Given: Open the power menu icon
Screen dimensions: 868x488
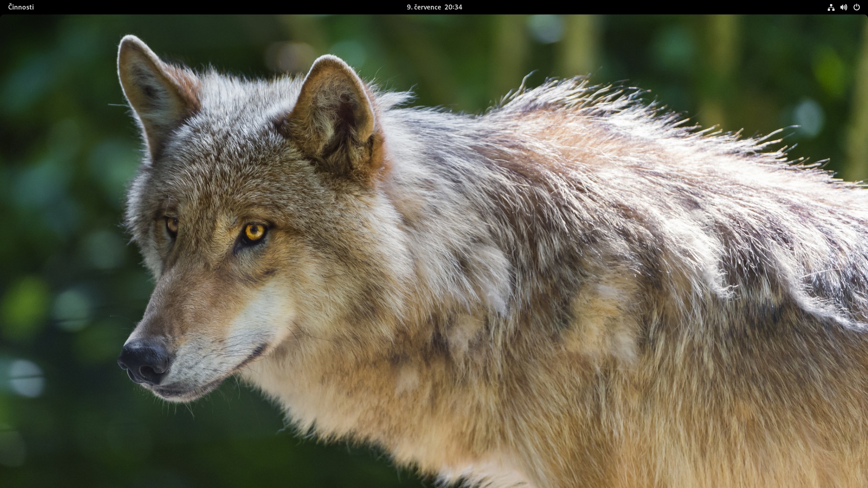Looking at the screenshot, I should pyautogui.click(x=856, y=7).
